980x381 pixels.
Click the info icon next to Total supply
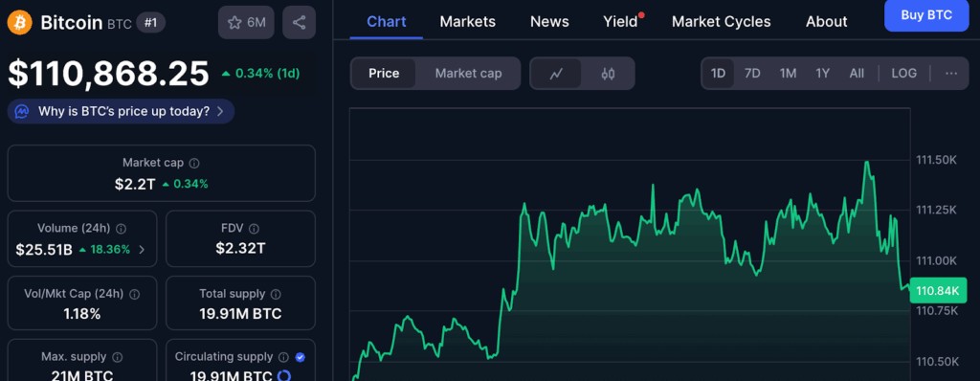point(276,294)
